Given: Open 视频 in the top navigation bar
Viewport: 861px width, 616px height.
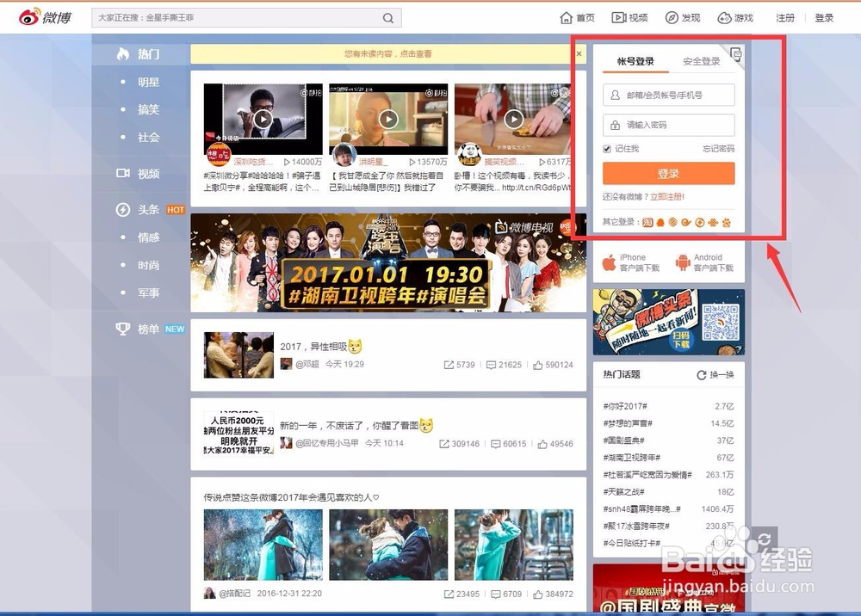Looking at the screenshot, I should pyautogui.click(x=630, y=18).
